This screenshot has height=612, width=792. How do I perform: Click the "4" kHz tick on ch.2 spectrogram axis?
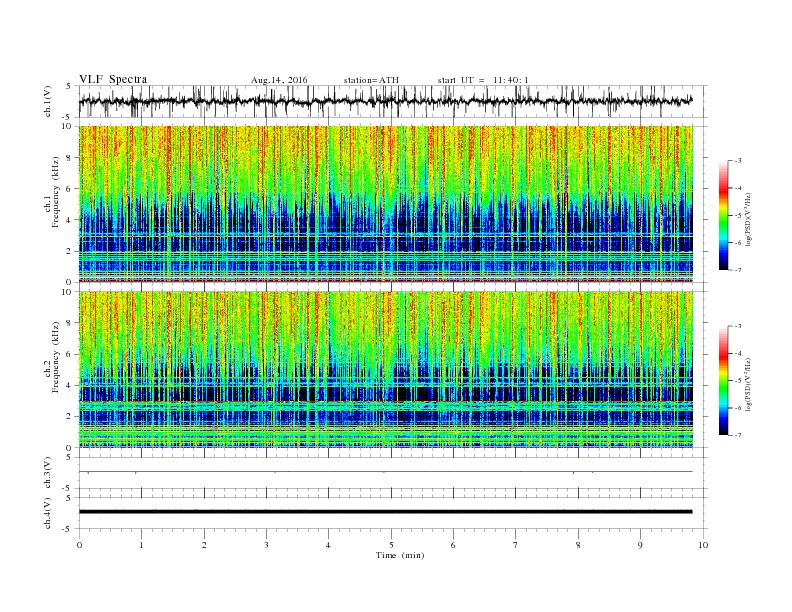70,385
